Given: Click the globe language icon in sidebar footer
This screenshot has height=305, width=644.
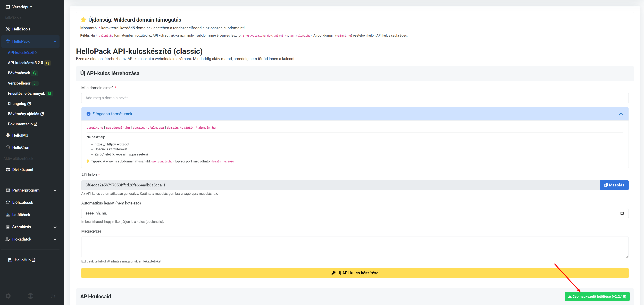Looking at the screenshot, I should coord(30,296).
